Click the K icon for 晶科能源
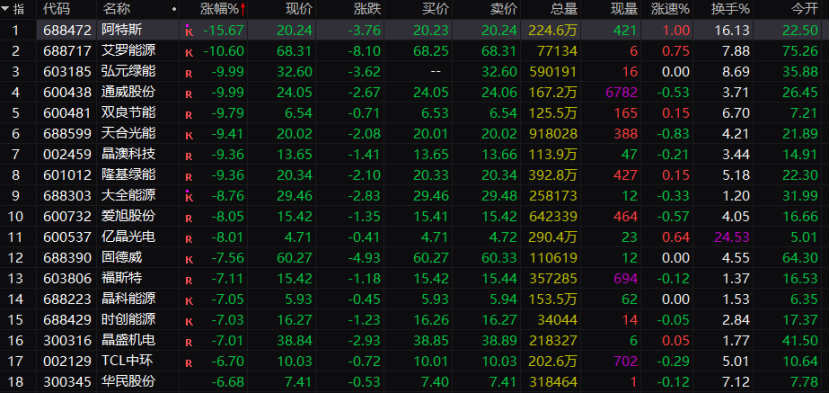830x393 pixels. pyautogui.click(x=188, y=301)
